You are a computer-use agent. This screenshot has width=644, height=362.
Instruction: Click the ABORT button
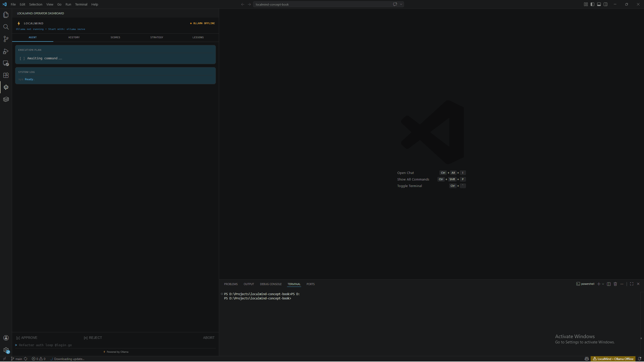point(209,338)
